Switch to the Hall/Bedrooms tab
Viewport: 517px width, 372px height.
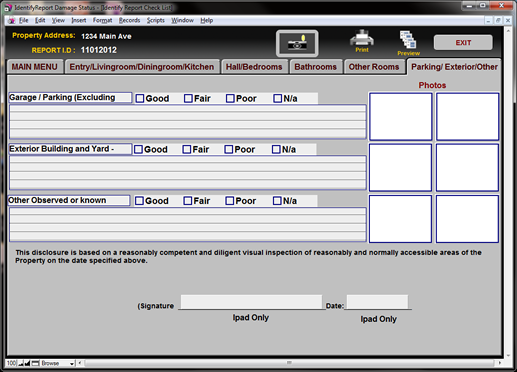(x=254, y=67)
